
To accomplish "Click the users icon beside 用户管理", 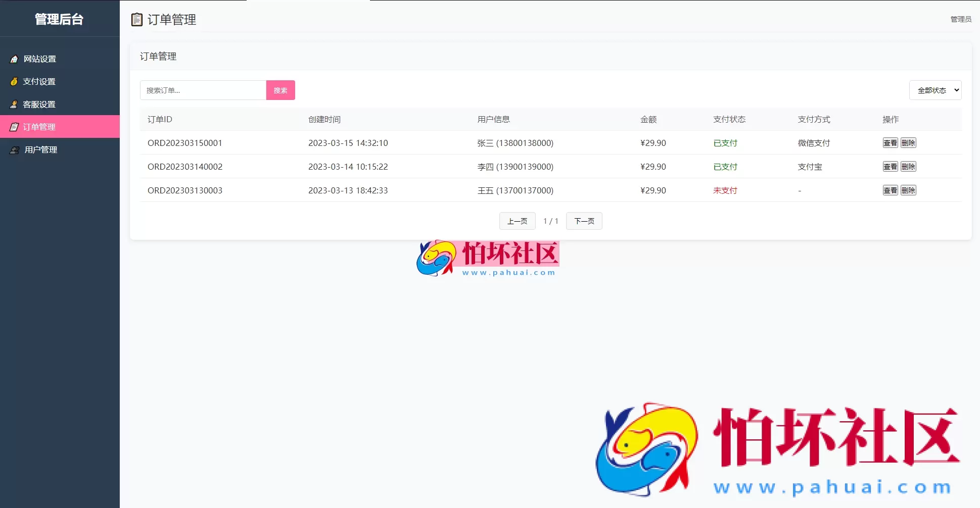I will (14, 149).
